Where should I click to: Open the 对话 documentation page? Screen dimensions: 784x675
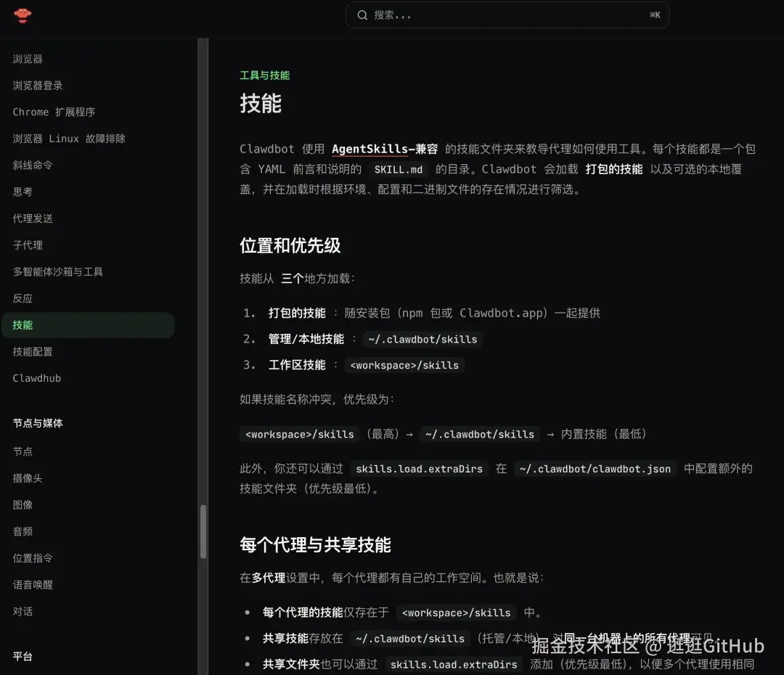(23, 611)
